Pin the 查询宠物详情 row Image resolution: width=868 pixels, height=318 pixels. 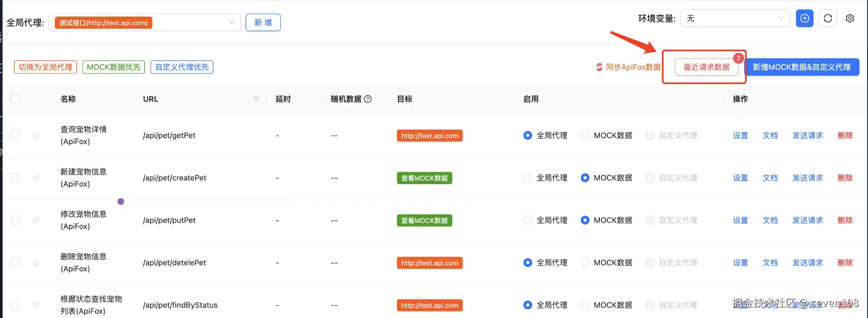tap(37, 136)
